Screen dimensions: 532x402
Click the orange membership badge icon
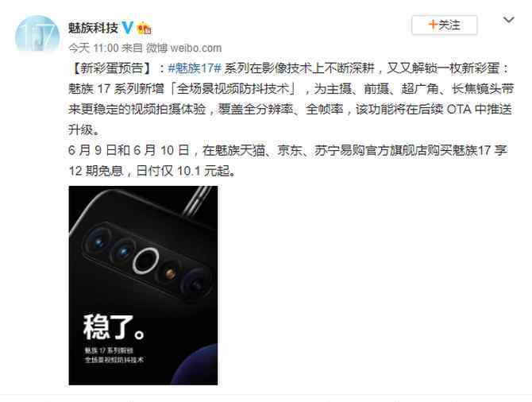point(145,28)
